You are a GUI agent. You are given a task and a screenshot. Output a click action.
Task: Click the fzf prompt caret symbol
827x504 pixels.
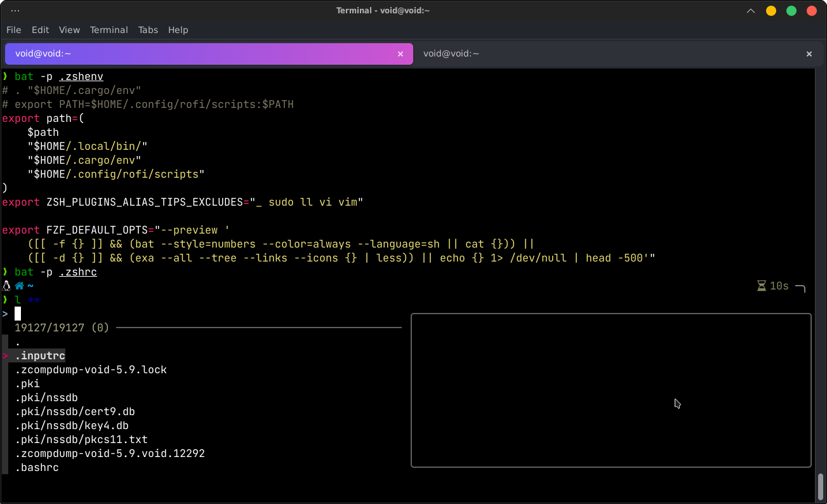point(5,313)
